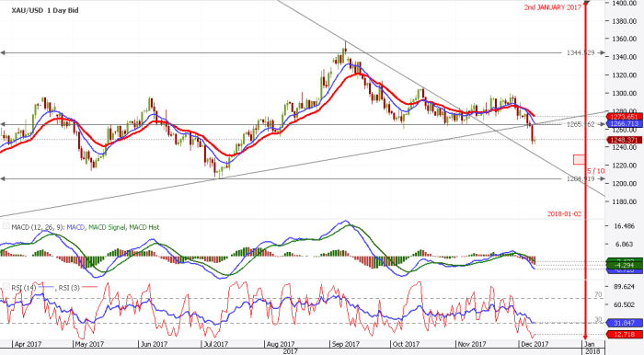Click left arrow of 1204.919 horizontal line
The height and width of the screenshot is (355, 644).
pyautogui.click(x=3, y=178)
